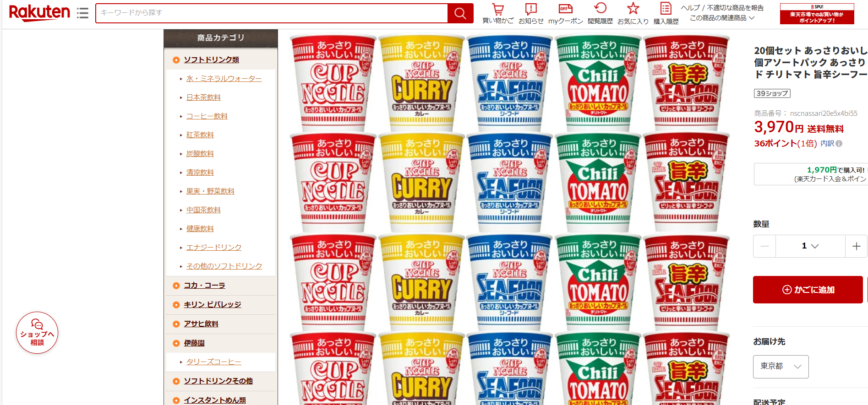
Task: Select the コカ・コーラ category
Action: point(204,286)
